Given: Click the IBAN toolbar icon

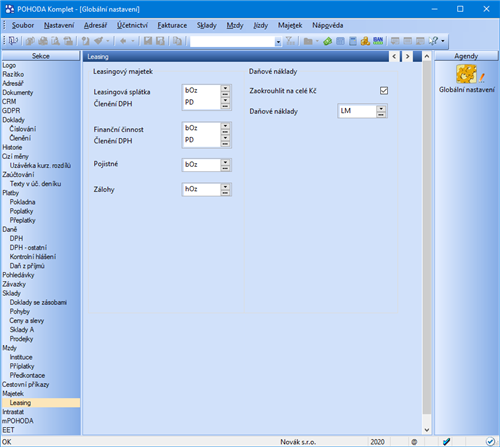Looking at the screenshot, I should click(378, 41).
